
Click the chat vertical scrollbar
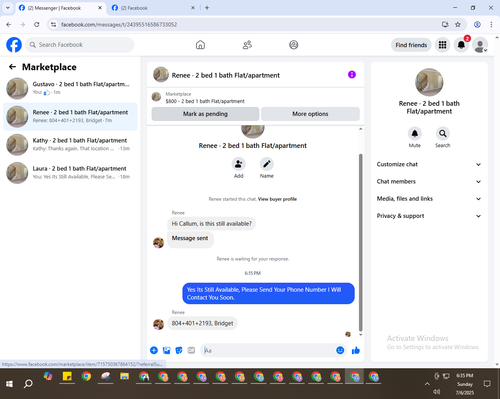[360, 242]
